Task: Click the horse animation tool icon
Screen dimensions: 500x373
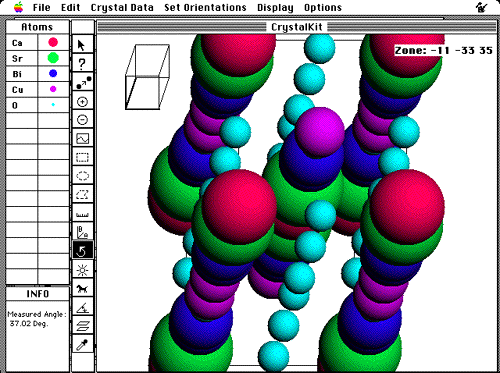Action: point(82,288)
